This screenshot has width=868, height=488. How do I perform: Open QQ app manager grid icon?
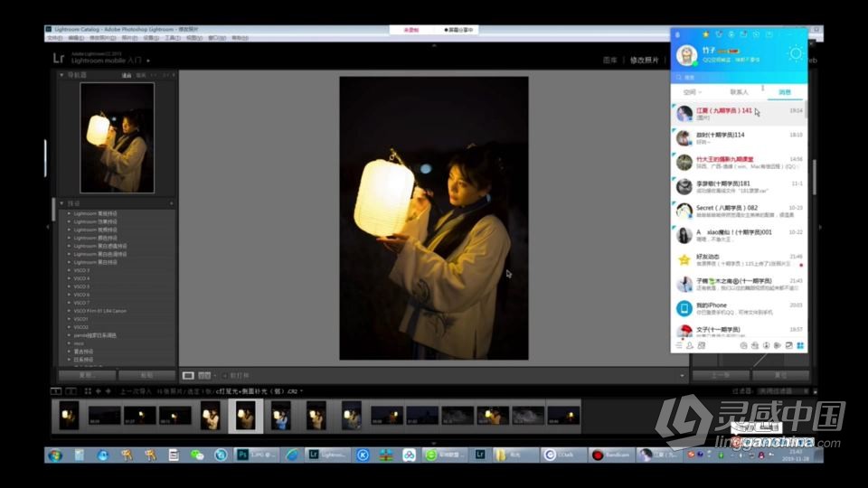(800, 345)
